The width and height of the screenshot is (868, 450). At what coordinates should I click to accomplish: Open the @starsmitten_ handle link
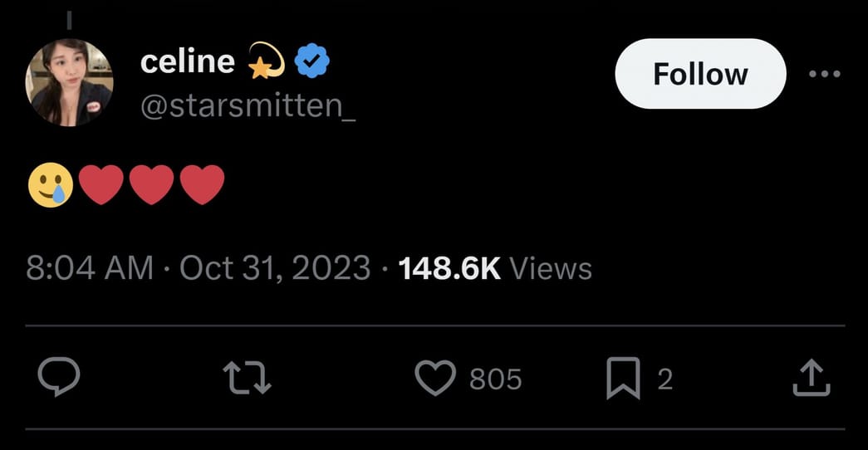coord(248,107)
